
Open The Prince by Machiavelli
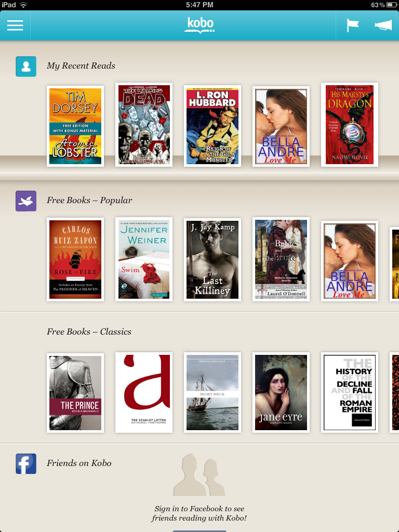coord(75,393)
